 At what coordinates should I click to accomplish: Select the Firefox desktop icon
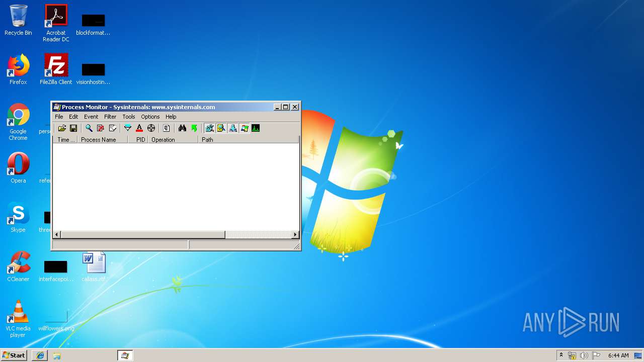click(x=18, y=69)
